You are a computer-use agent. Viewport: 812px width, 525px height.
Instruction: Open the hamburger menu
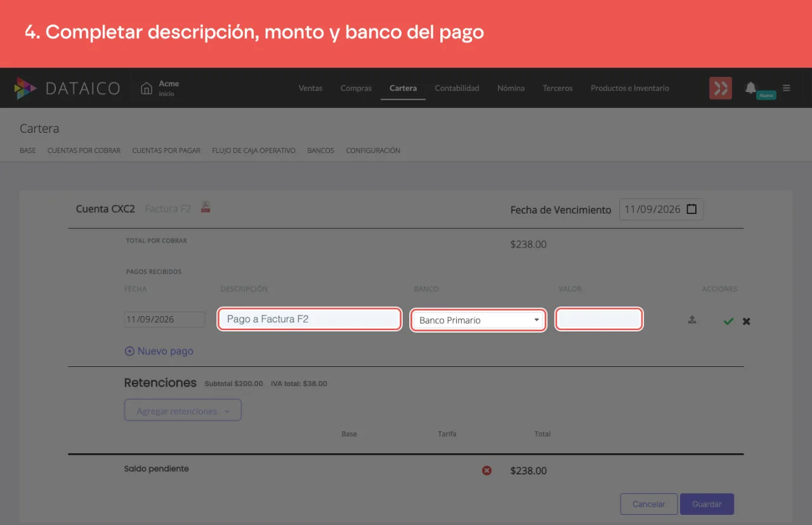(x=787, y=88)
